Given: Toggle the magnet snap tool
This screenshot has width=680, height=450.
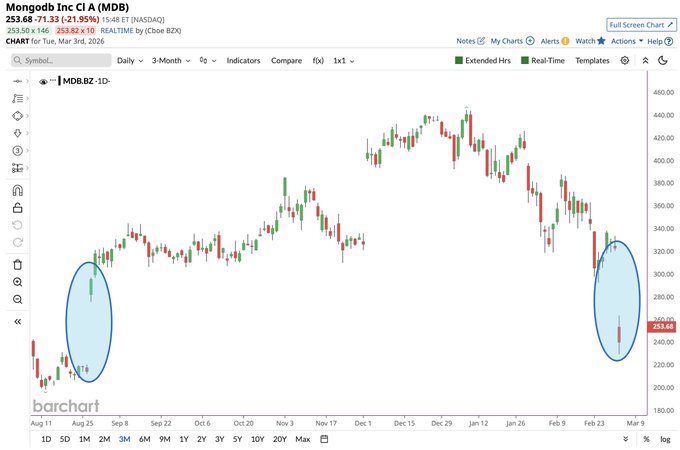Looking at the screenshot, I should pos(17,190).
